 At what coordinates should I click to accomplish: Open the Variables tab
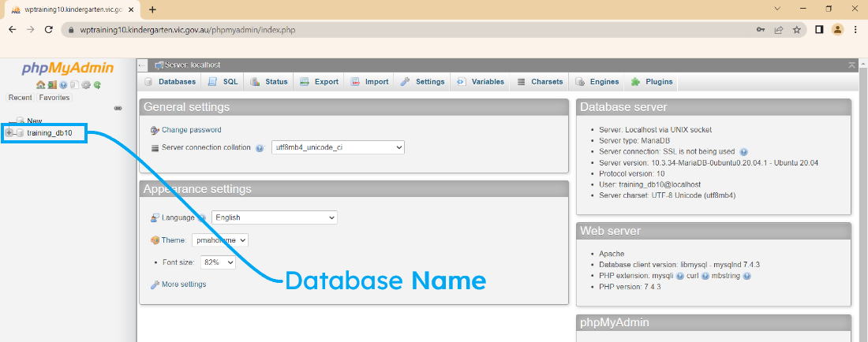click(x=481, y=82)
